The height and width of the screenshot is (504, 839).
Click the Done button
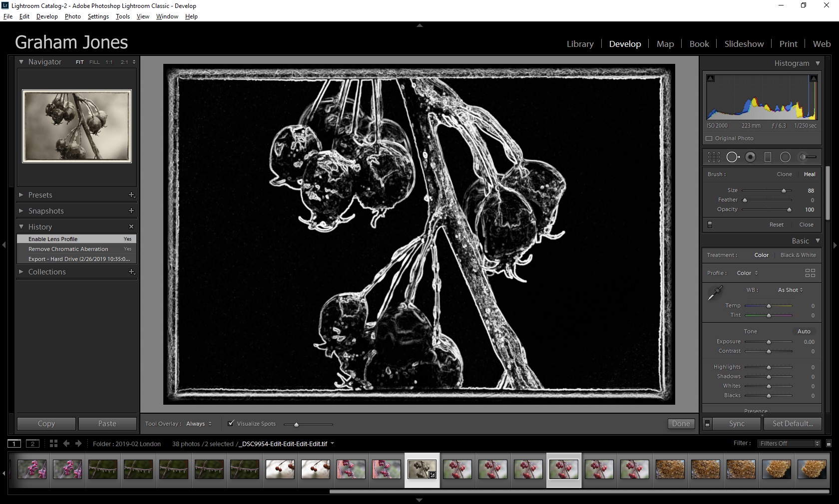coord(681,424)
